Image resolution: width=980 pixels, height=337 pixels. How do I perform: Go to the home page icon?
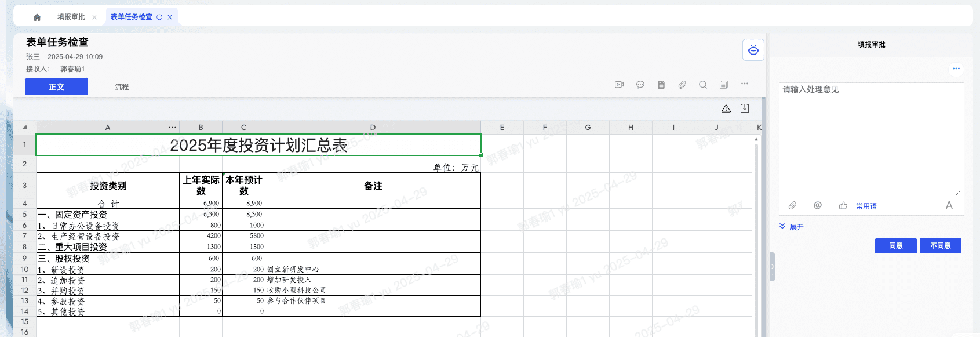(37, 17)
